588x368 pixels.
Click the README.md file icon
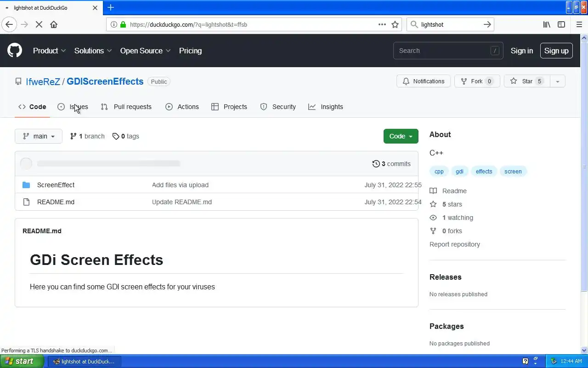click(x=26, y=202)
